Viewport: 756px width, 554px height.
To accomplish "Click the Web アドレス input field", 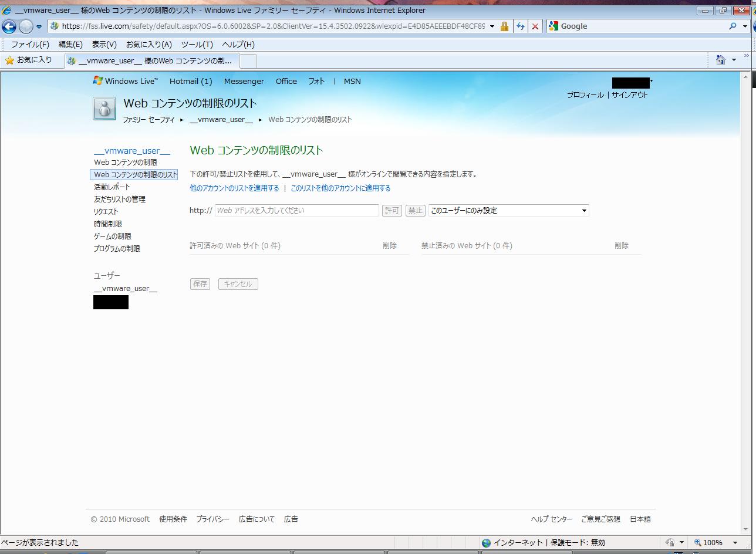I will tap(297, 210).
